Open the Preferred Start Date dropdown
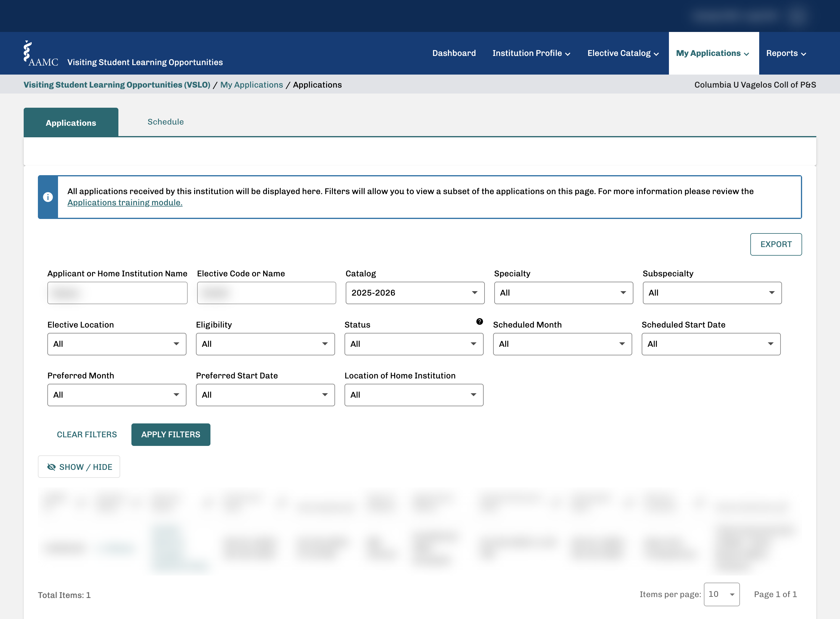Image resolution: width=840 pixels, height=619 pixels. (x=265, y=395)
